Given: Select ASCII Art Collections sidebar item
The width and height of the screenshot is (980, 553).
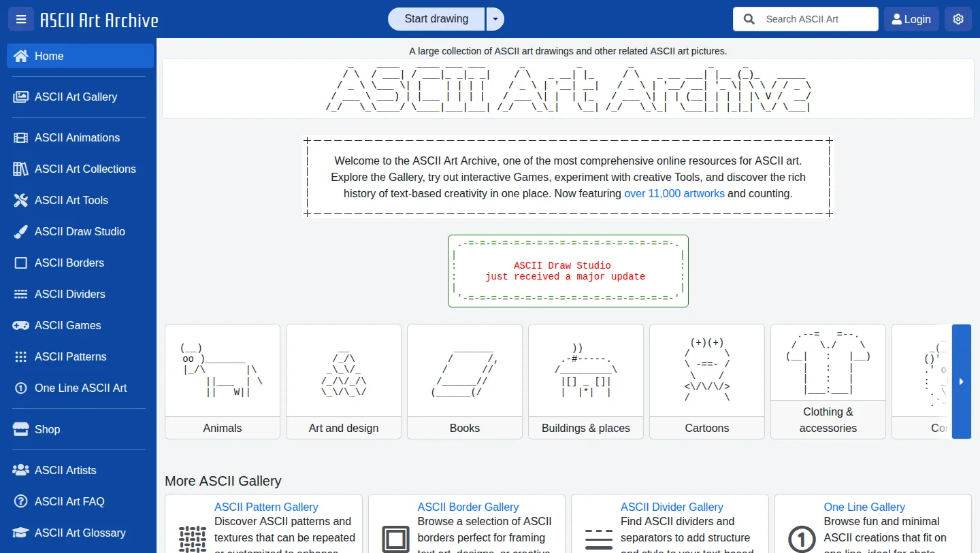Looking at the screenshot, I should (x=80, y=169).
